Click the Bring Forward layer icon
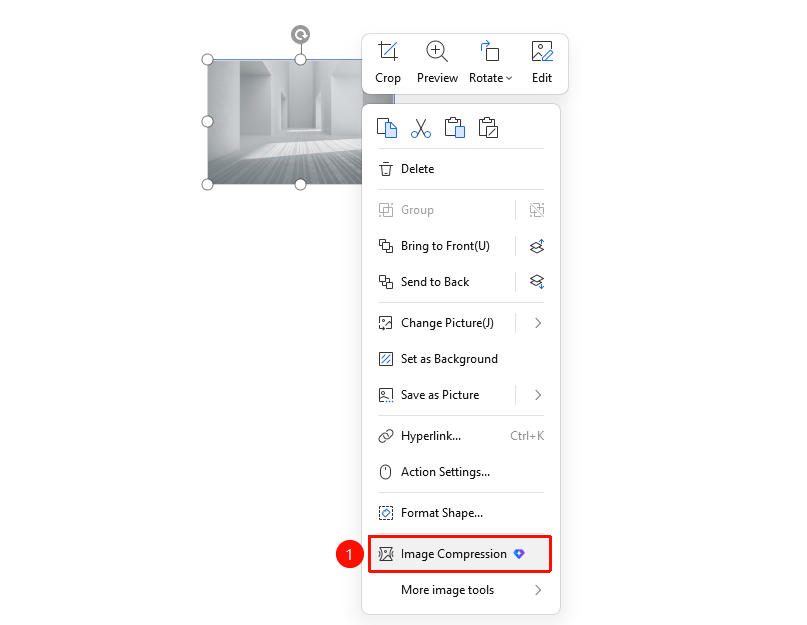This screenshot has width=807, height=625. click(537, 246)
